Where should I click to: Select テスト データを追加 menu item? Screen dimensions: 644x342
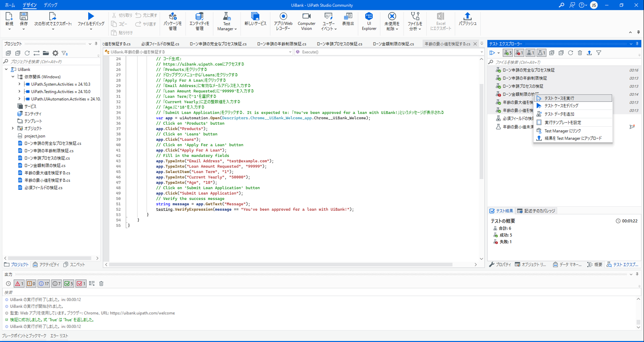573,114
